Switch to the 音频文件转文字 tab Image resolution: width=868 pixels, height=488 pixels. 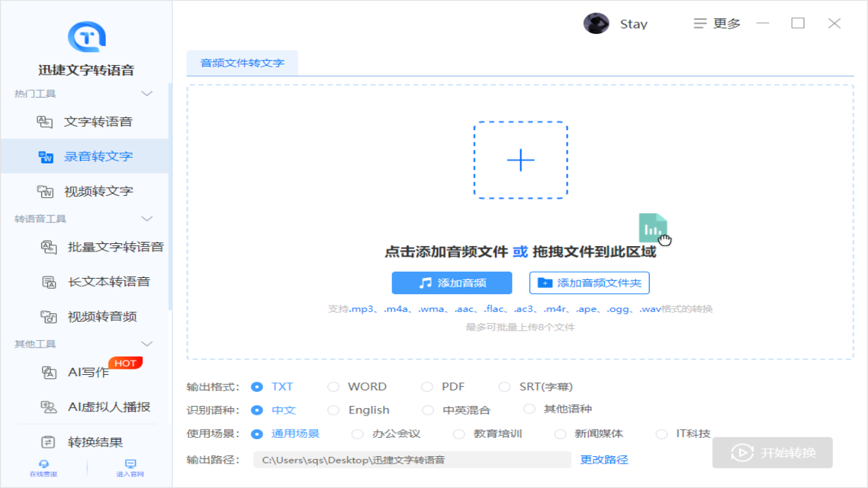pyautogui.click(x=242, y=62)
